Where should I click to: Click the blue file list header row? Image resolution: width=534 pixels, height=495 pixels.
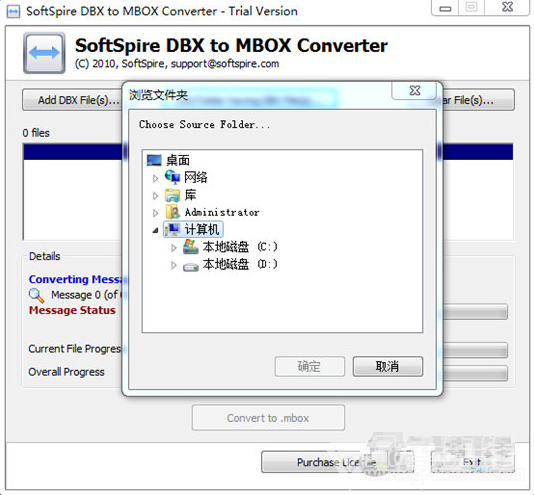[73, 151]
